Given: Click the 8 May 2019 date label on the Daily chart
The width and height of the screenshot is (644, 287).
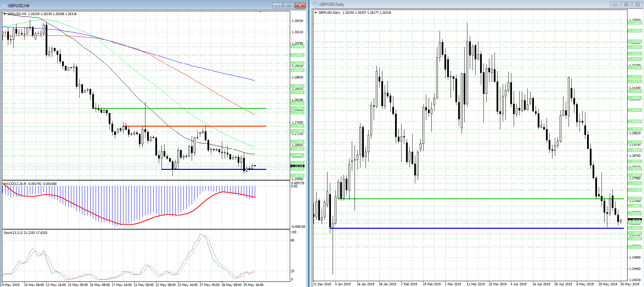Looking at the screenshot, I should (x=585, y=284).
